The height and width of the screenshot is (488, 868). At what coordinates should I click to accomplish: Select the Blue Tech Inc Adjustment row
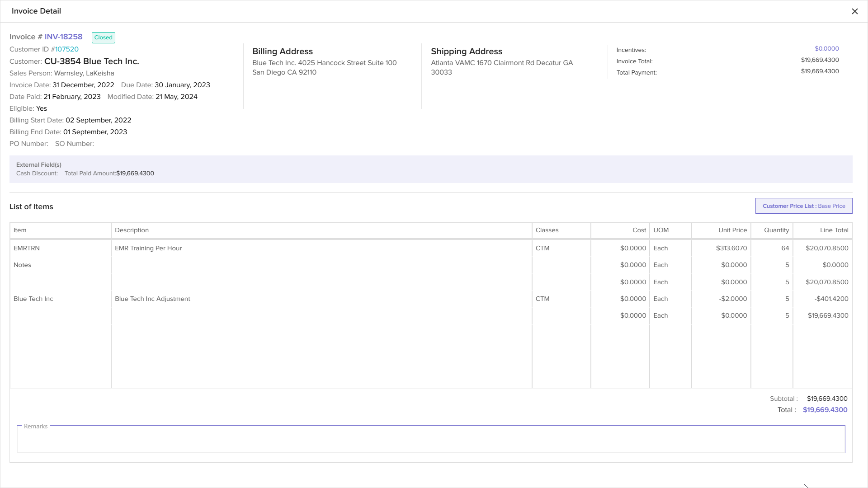tap(152, 299)
